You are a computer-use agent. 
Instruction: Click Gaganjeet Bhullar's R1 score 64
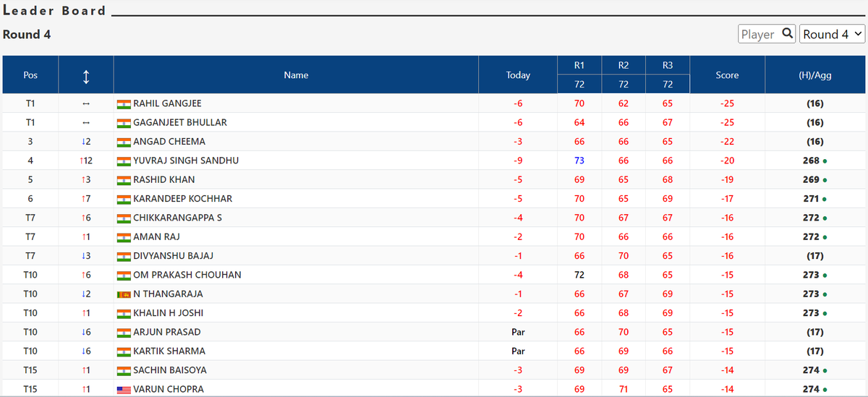(579, 122)
